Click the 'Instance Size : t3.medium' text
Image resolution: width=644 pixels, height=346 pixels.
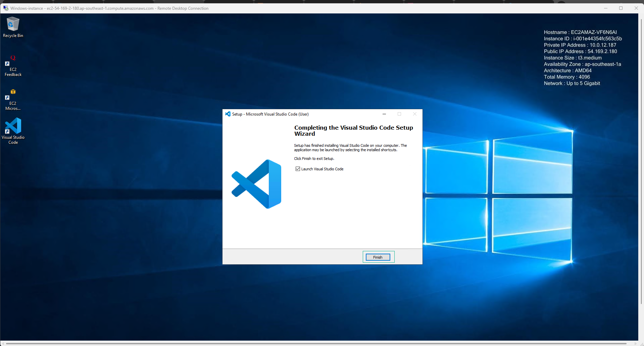(573, 58)
